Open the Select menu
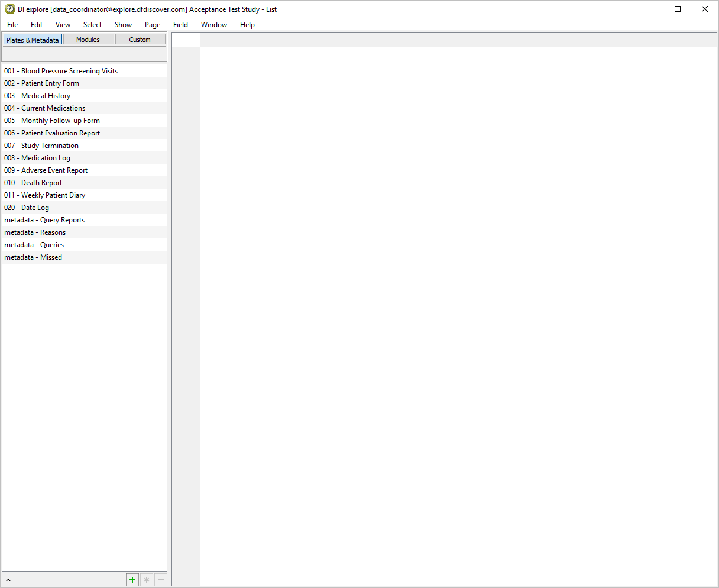 pos(92,25)
